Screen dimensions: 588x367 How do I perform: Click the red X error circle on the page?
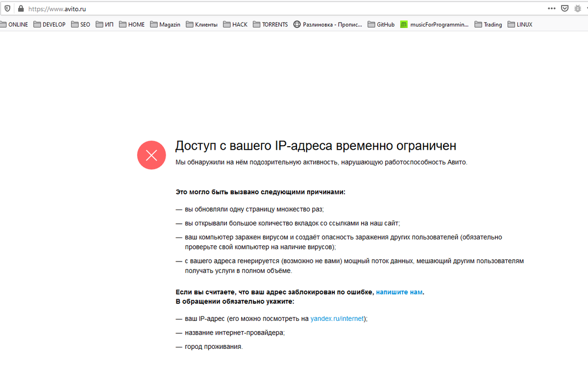click(x=151, y=155)
